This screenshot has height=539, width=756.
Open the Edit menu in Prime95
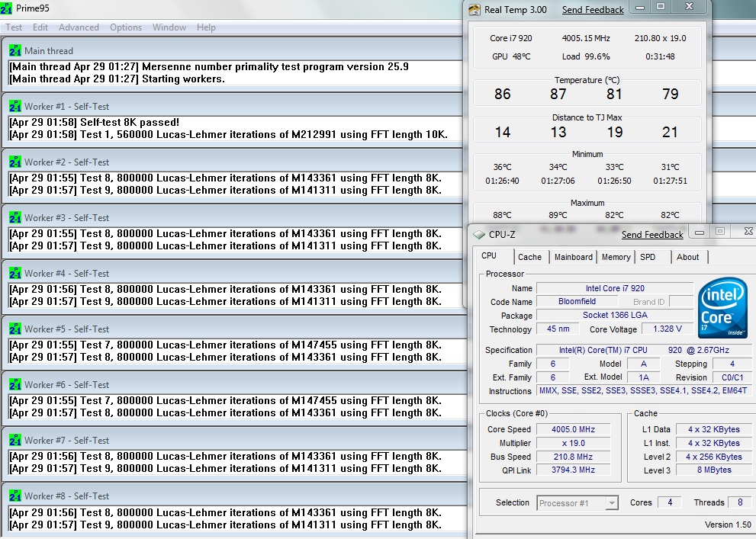tap(40, 27)
